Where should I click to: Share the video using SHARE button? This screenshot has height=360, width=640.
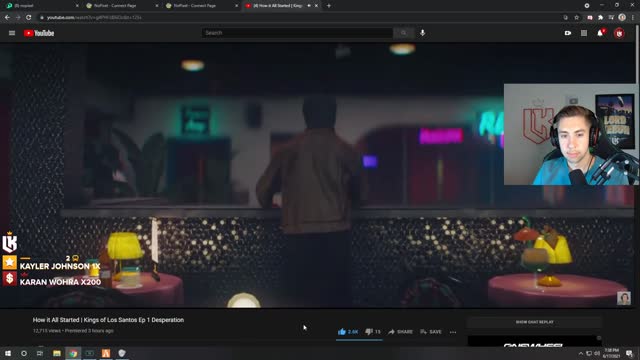[x=400, y=332]
